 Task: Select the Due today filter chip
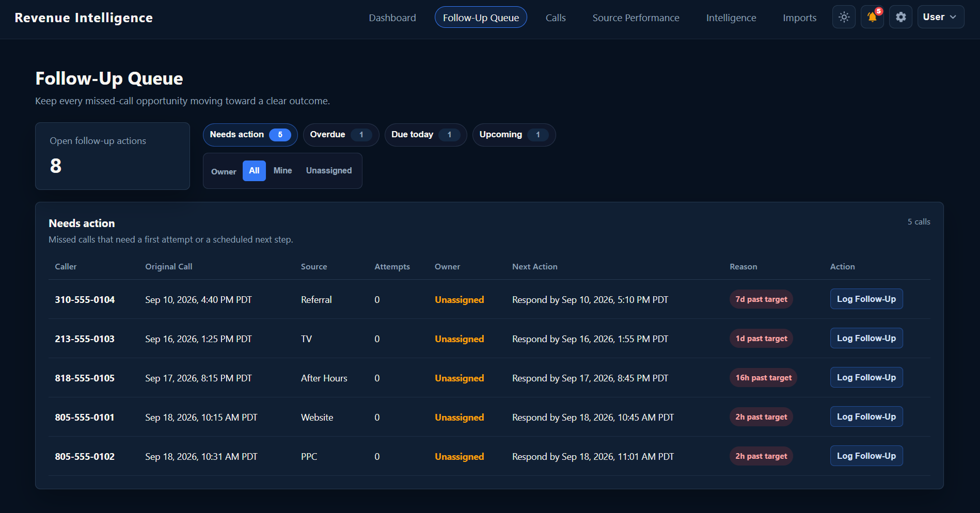[x=425, y=135]
